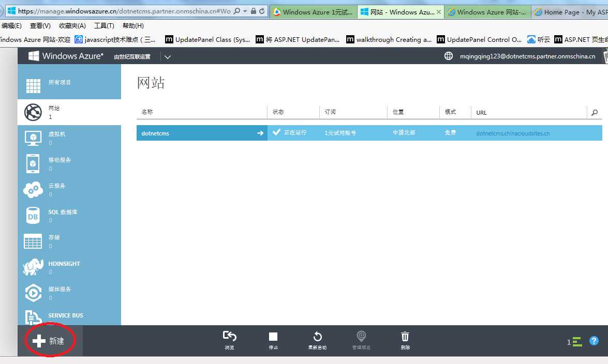Image resolution: width=608 pixels, height=364 pixels.
Task: Open the Service Bus icon
Action: point(33,317)
